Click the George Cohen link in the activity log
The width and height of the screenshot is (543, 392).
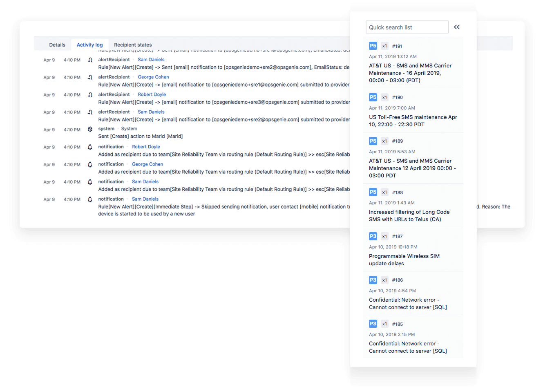[153, 77]
